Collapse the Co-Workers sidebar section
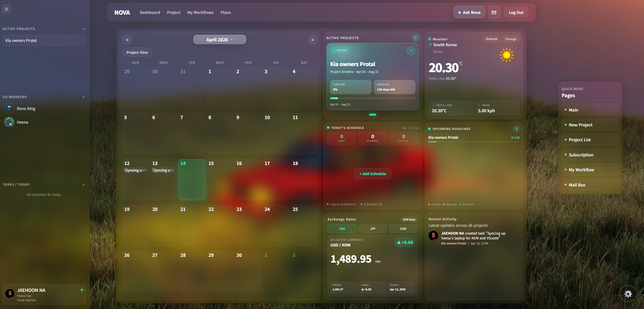644x309 pixels. 84,97
